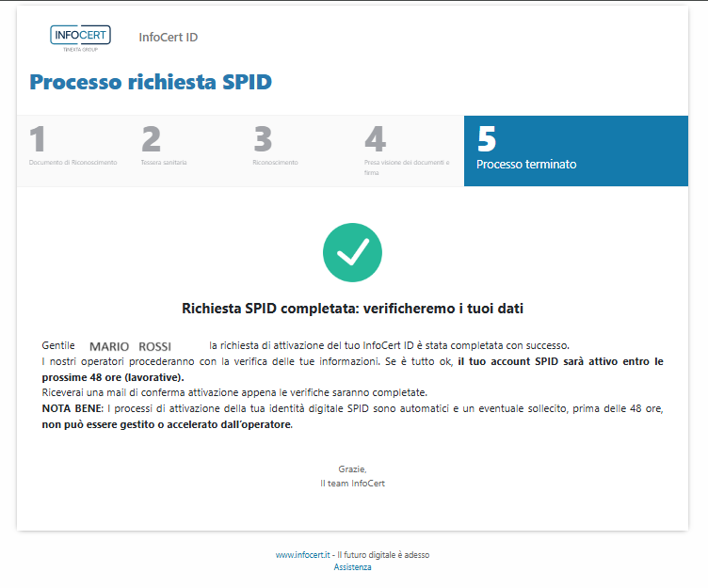Select the 'Documento di Riconoscimento' step label
The height and width of the screenshot is (588, 708).
[x=73, y=163]
